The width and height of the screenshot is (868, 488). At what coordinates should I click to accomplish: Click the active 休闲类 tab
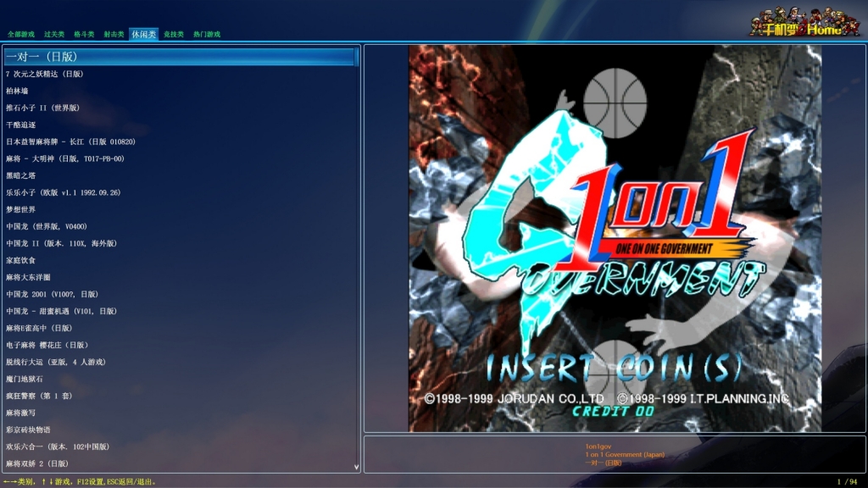[143, 35]
